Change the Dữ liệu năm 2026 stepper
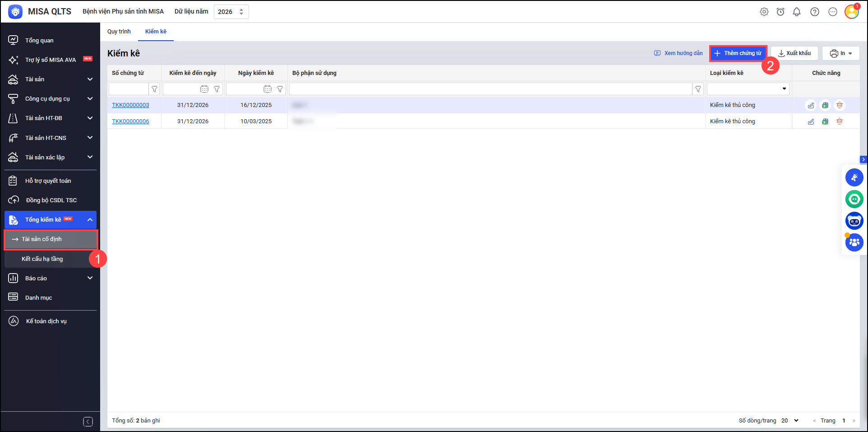The width and height of the screenshot is (868, 432). pos(241,12)
